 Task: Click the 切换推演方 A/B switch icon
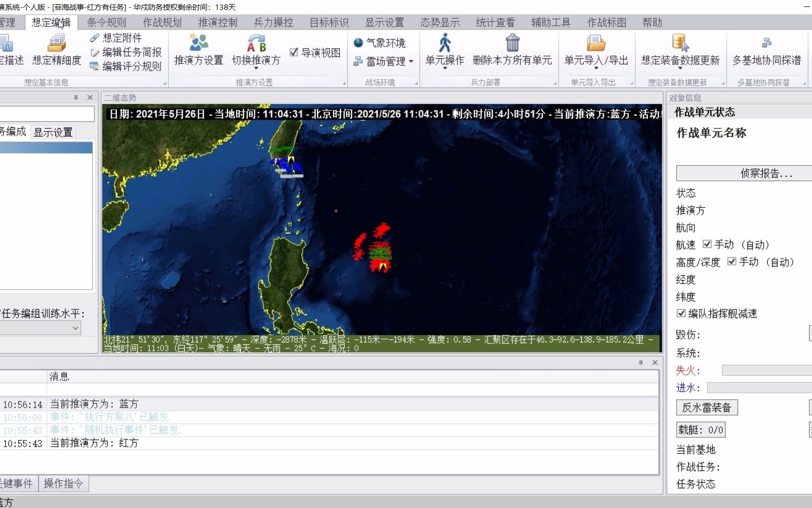256,42
